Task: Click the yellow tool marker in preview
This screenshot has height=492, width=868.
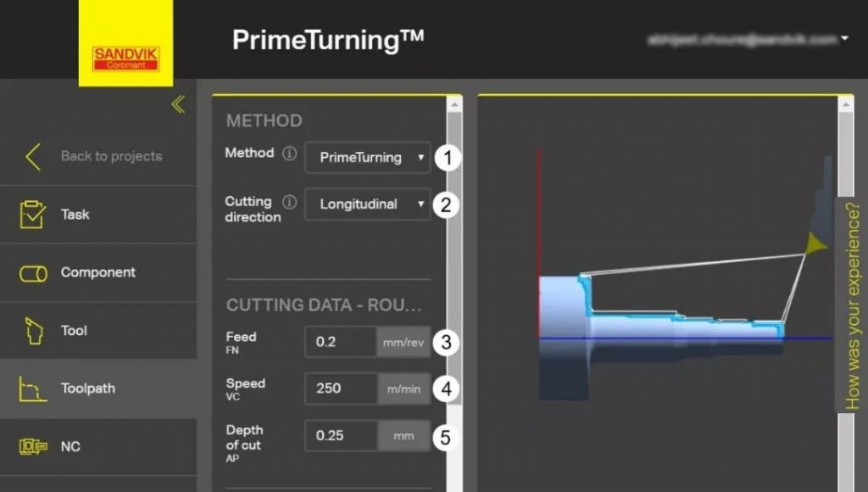Action: click(x=816, y=243)
